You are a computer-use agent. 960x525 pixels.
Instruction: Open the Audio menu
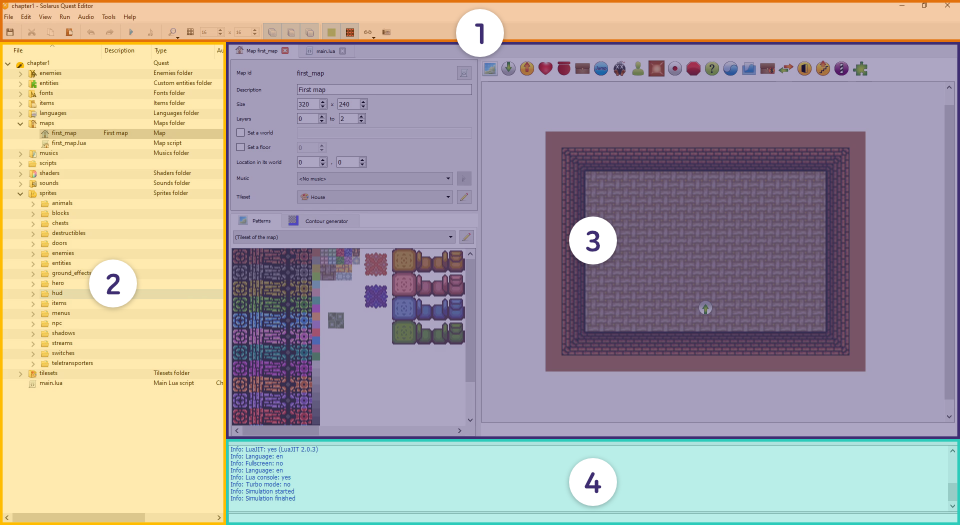86,17
